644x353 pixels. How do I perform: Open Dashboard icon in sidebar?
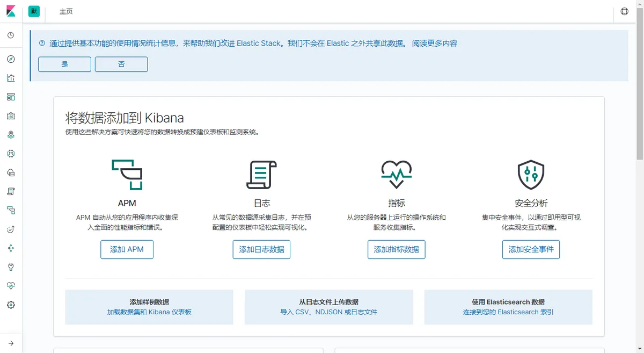click(11, 97)
